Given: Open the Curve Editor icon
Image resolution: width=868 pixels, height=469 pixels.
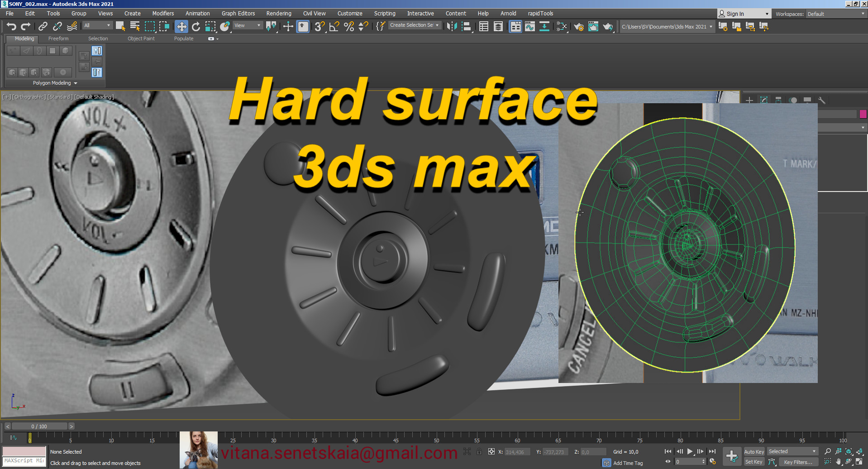Looking at the screenshot, I should point(530,26).
